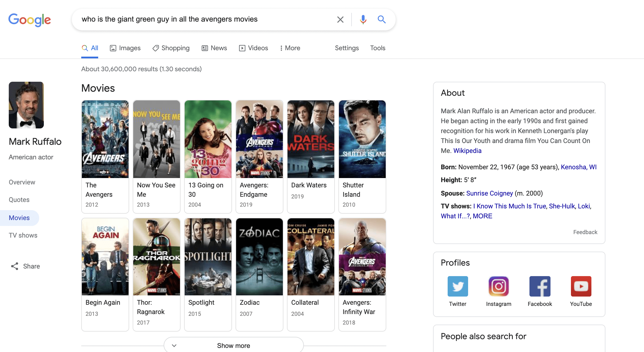Open the Twitter profile icon

tap(458, 286)
